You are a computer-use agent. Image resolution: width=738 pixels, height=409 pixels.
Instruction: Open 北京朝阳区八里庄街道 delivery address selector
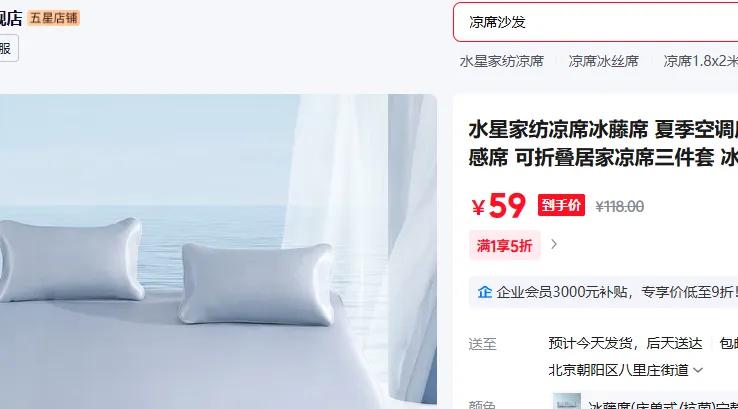click(x=625, y=370)
